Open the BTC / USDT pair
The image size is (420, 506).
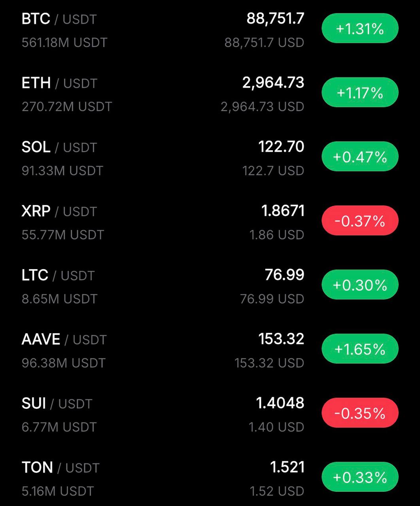click(x=59, y=19)
